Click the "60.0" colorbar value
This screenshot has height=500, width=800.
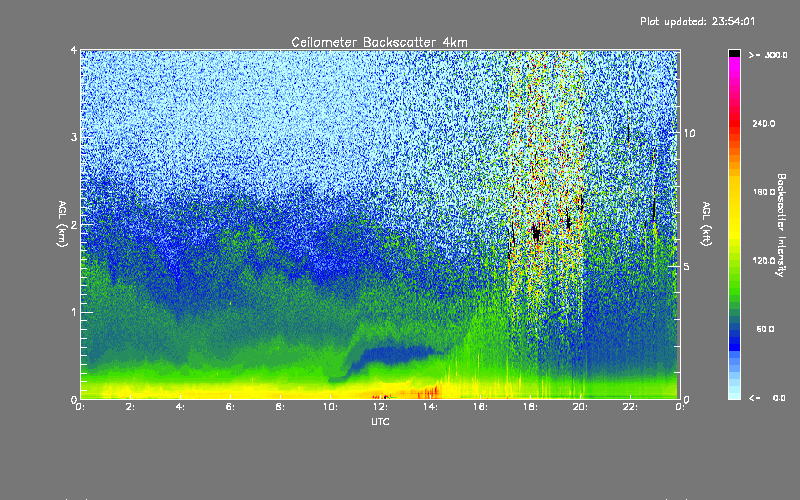[x=765, y=329]
